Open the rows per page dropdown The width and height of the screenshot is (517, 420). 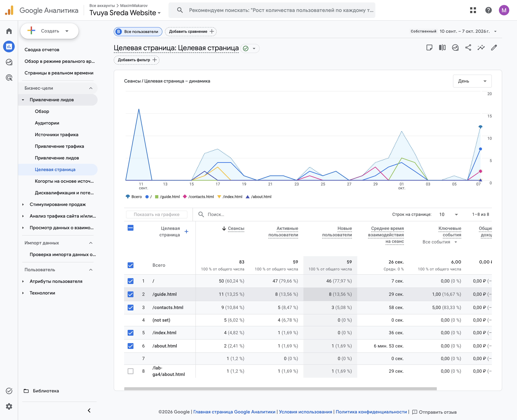(x=448, y=214)
